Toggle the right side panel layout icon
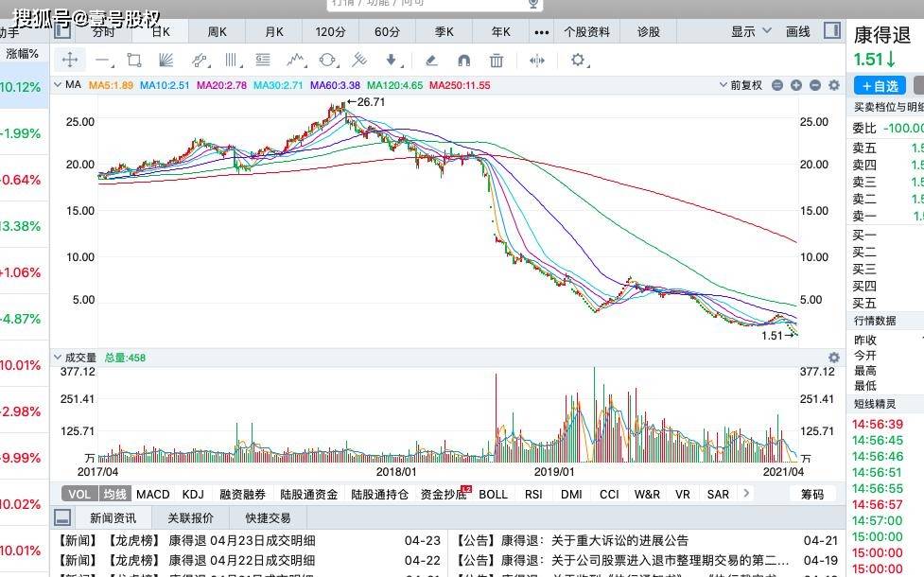 pos(832,31)
